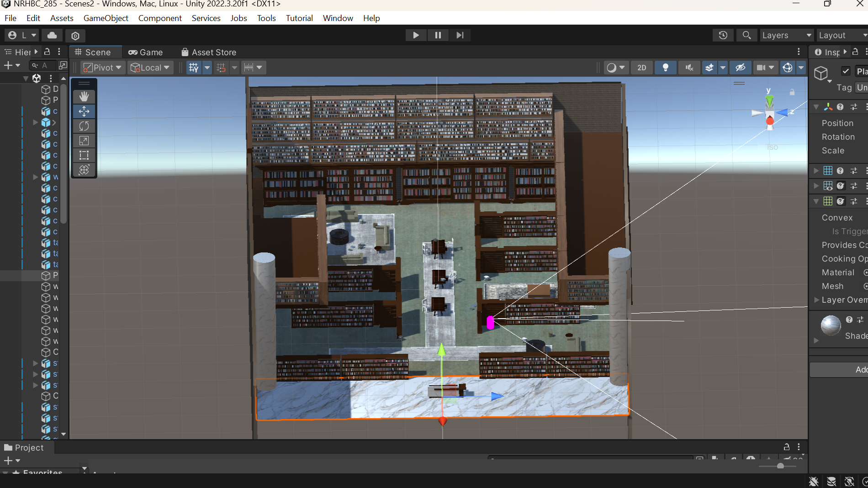
Task: Click the Pause button
Action: pos(438,35)
